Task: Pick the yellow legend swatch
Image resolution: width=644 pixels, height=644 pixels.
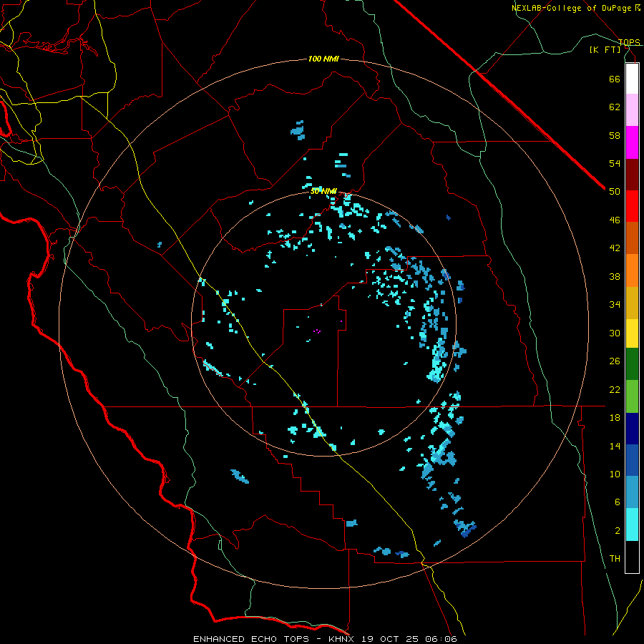Action: pos(632,333)
